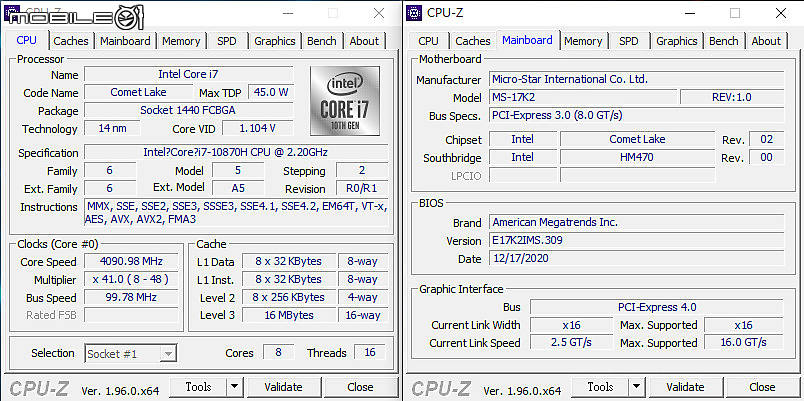The height and width of the screenshot is (401, 804).
Task: Click the Threads count value 16
Action: coord(370,353)
